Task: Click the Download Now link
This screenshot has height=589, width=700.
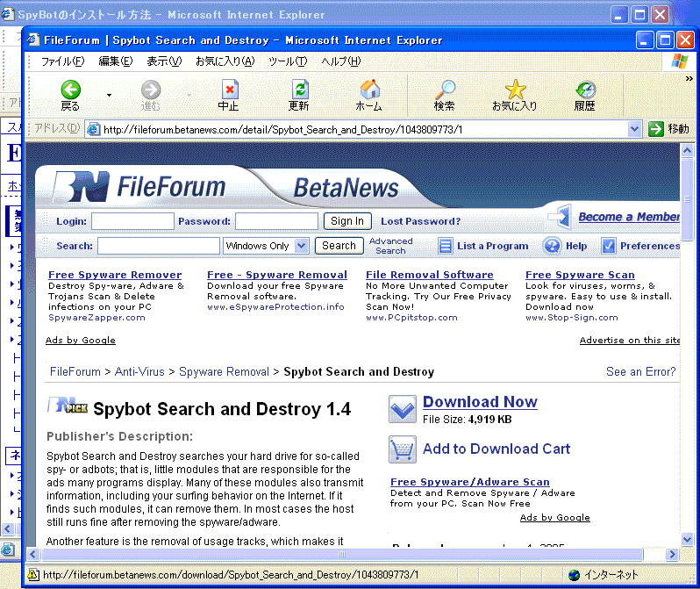Action: pos(480,402)
